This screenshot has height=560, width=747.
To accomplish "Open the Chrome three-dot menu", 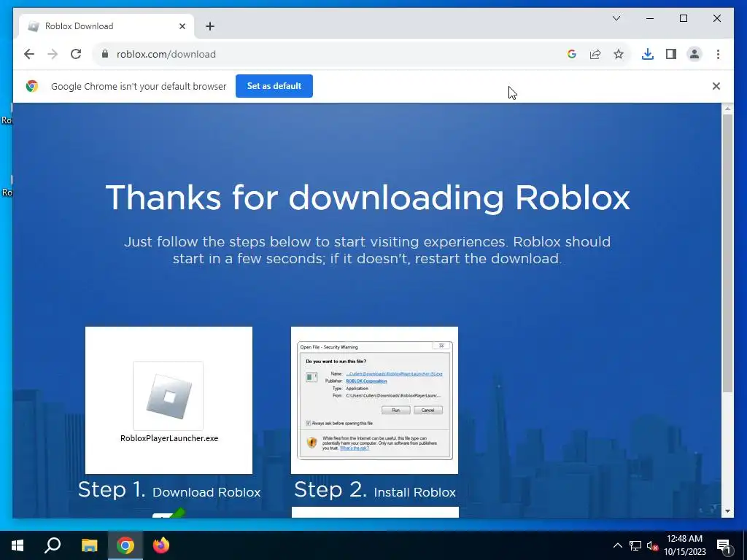I will point(718,54).
